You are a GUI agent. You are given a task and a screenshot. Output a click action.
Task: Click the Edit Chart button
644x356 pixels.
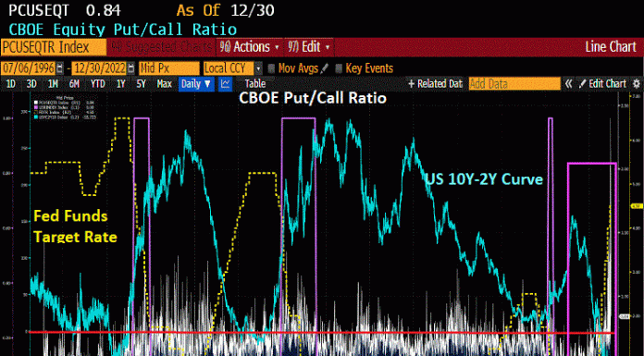pos(602,84)
